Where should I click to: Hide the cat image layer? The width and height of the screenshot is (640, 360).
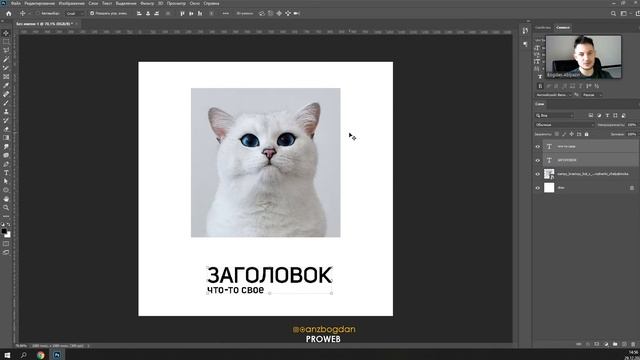click(x=538, y=174)
